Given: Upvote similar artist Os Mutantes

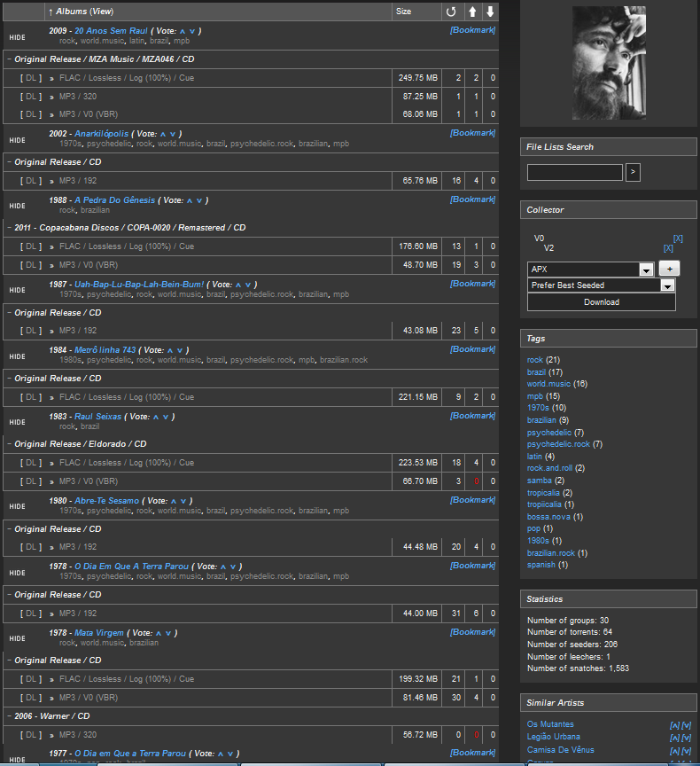Looking at the screenshot, I should pos(674,725).
